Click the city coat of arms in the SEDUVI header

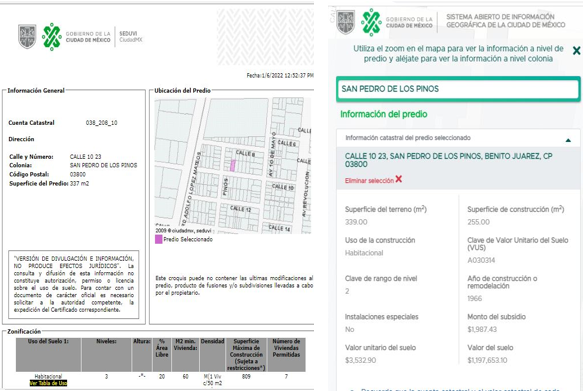click(28, 36)
